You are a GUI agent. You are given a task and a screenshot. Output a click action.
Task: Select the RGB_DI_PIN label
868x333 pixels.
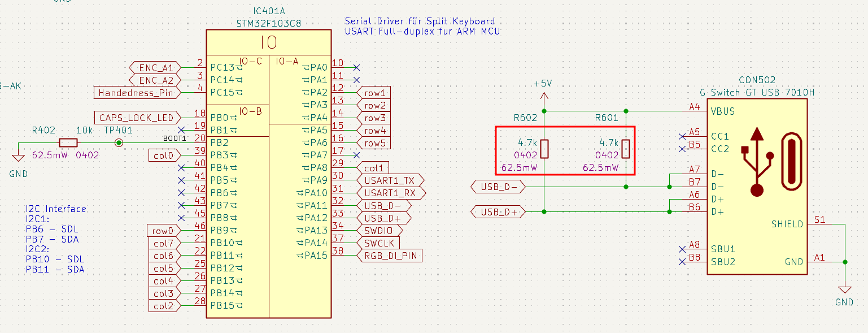(390, 256)
